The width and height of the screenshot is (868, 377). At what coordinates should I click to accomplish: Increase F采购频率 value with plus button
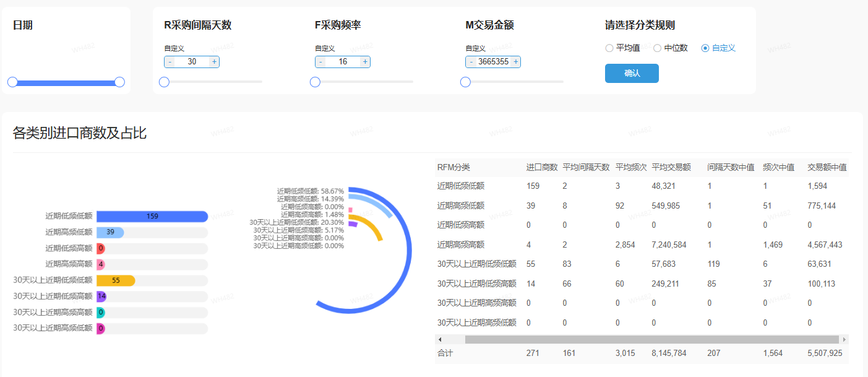coord(365,62)
